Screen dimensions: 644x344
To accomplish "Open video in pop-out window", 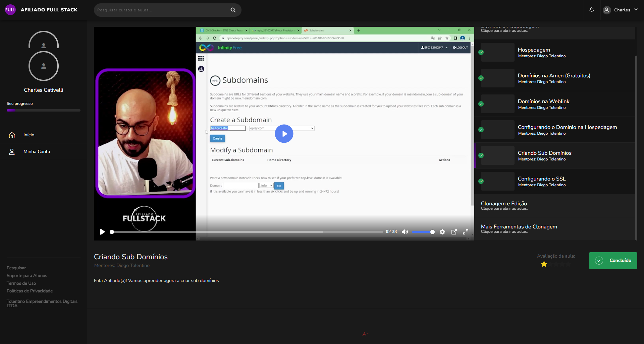I will tap(454, 232).
